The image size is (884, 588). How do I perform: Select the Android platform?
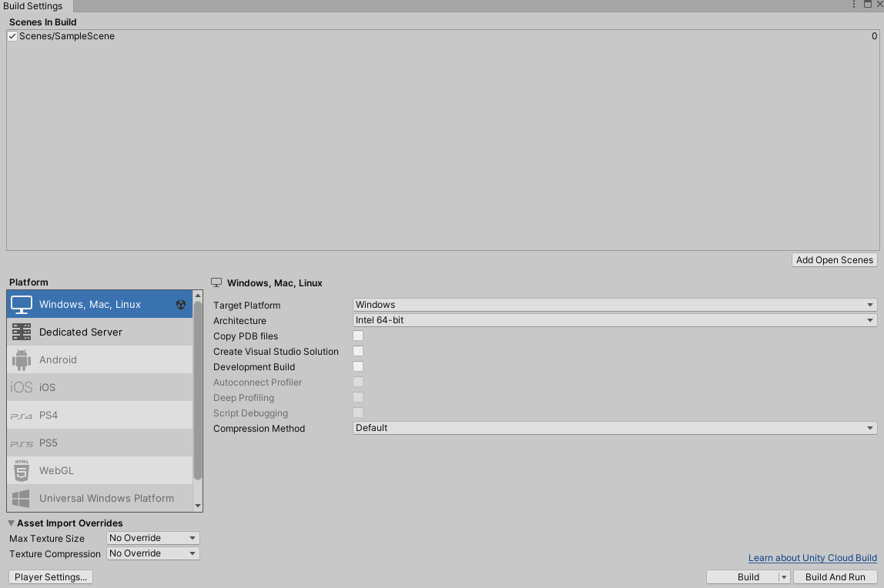(x=100, y=359)
